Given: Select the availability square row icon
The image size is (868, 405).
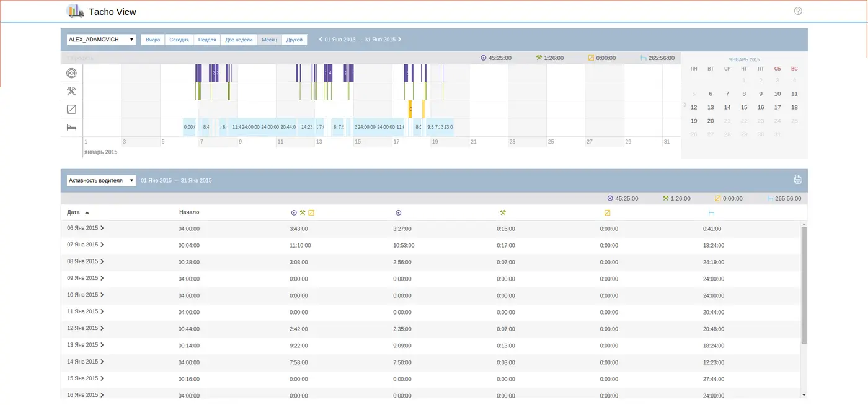Looking at the screenshot, I should [x=71, y=110].
